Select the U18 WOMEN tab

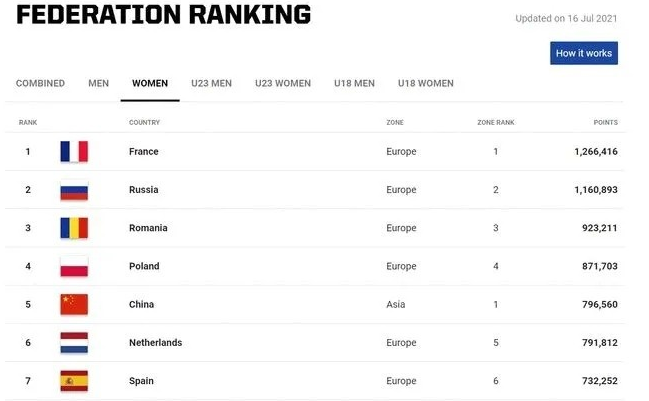click(426, 84)
